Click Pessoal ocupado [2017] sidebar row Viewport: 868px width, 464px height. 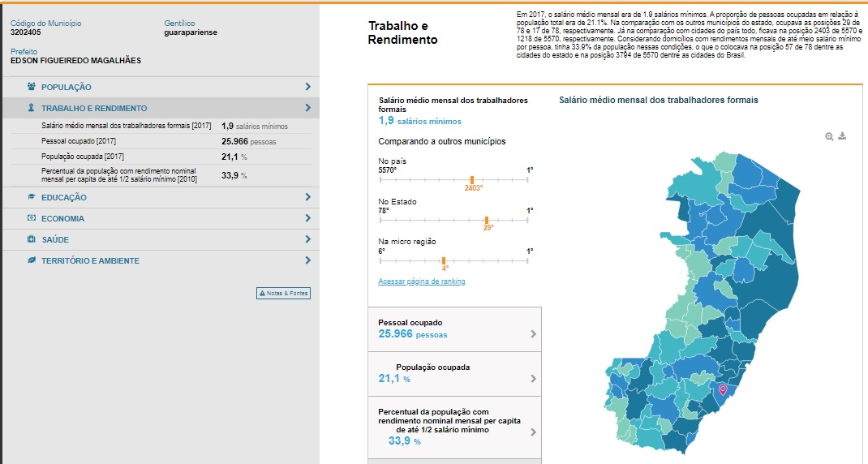click(x=161, y=141)
